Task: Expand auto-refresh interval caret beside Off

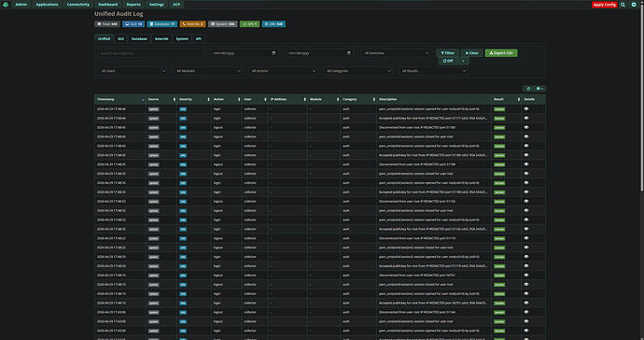Action: coord(463,61)
